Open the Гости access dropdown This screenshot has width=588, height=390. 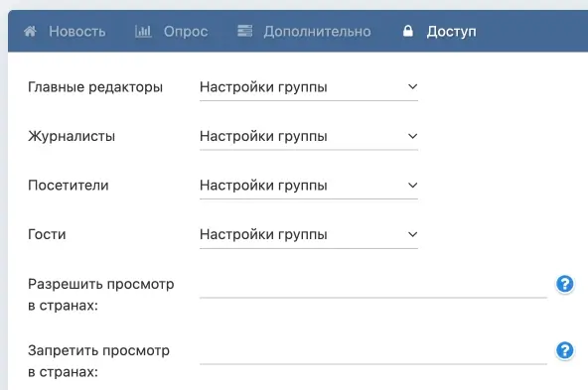[309, 234]
